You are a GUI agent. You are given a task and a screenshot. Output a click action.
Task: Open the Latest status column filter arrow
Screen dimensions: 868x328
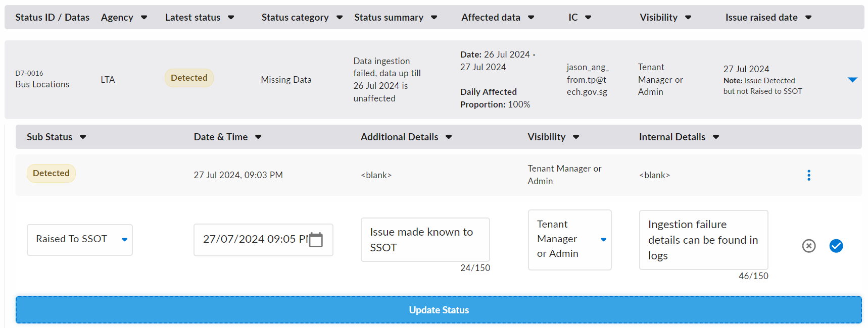click(231, 18)
